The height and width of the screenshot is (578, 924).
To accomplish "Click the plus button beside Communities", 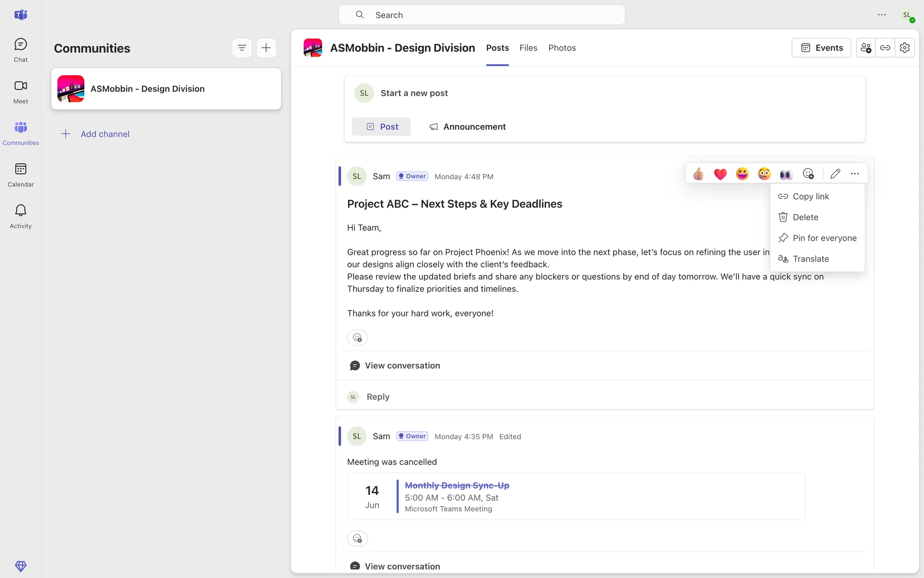I will click(266, 48).
